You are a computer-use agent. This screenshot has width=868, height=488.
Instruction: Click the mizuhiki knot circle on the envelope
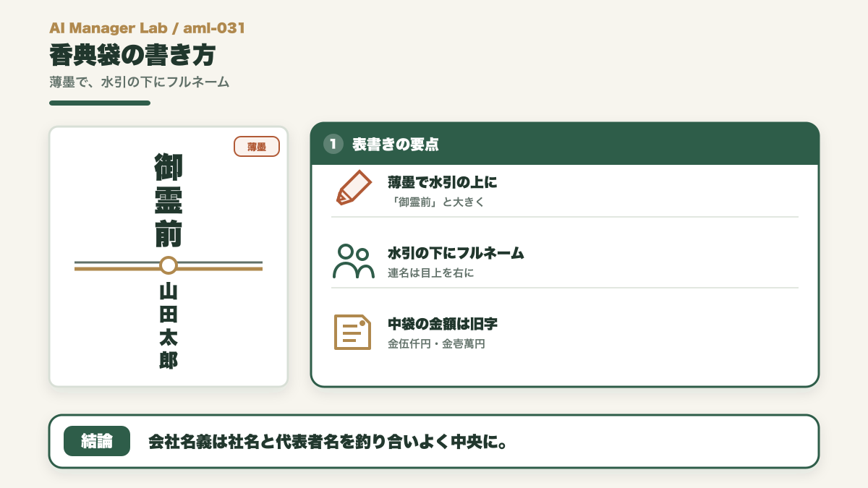click(169, 265)
